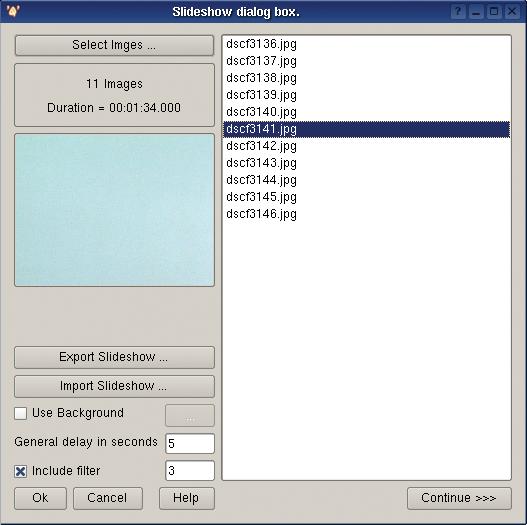Click the Continue >>> button

(459, 498)
